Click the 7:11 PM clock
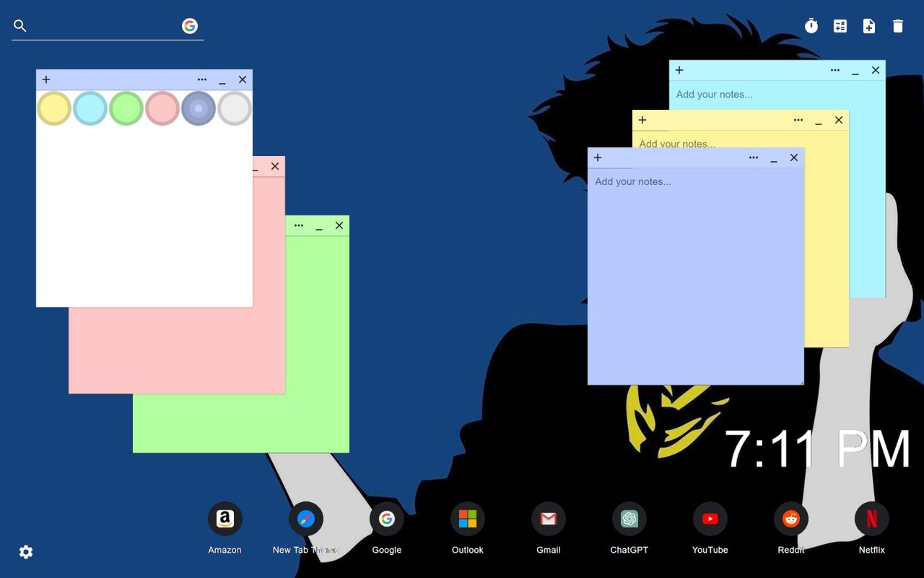This screenshot has width=924, height=578. [817, 449]
